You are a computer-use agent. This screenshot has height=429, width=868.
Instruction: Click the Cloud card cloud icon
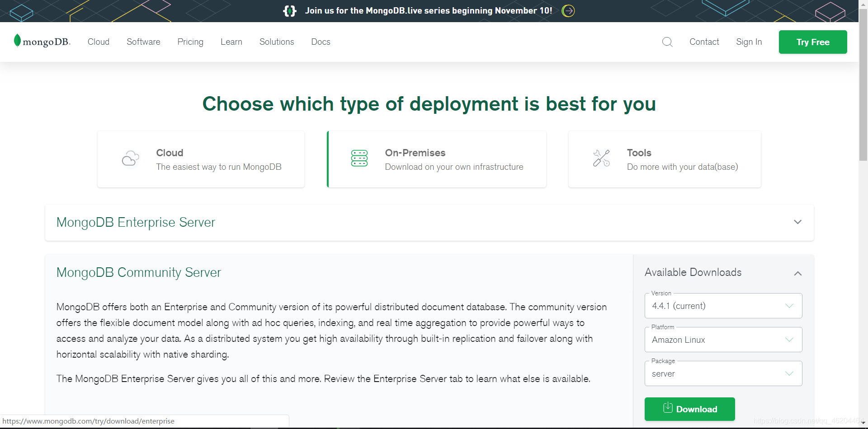click(x=131, y=159)
